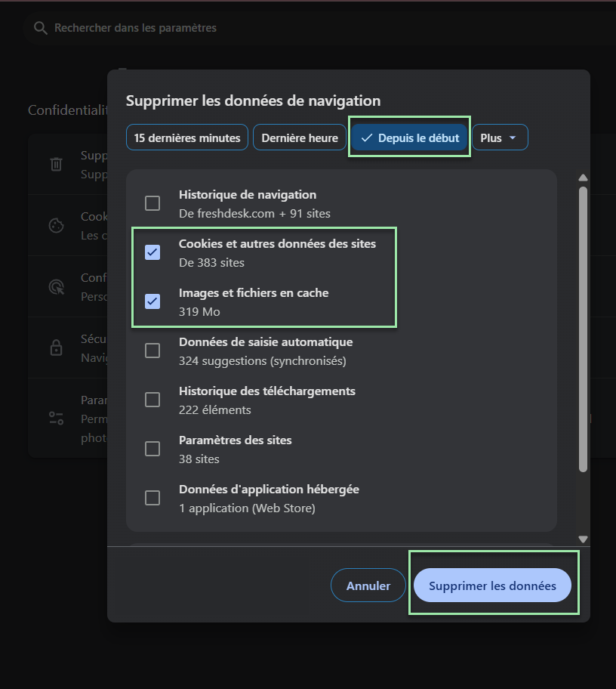Uncheck Images et fichiers en cache

coord(152,301)
